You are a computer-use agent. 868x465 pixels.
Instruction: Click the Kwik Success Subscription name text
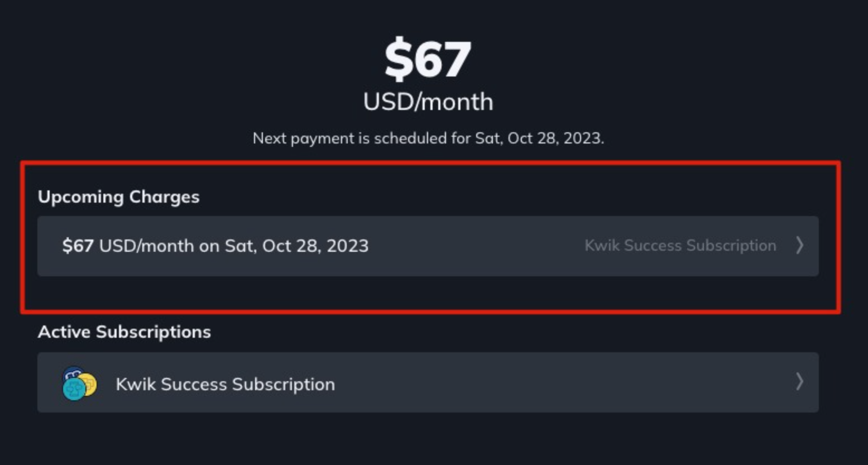tap(225, 384)
